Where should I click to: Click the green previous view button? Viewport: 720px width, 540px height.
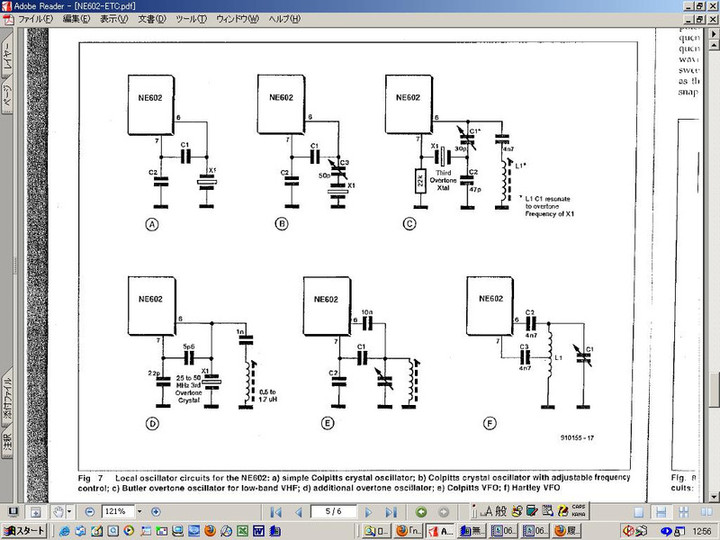tap(420, 512)
